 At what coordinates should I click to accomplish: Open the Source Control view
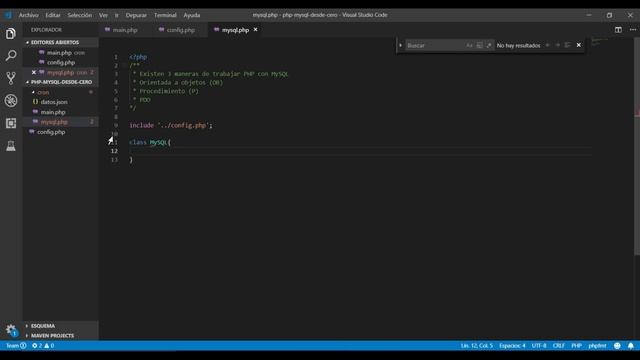point(11,78)
